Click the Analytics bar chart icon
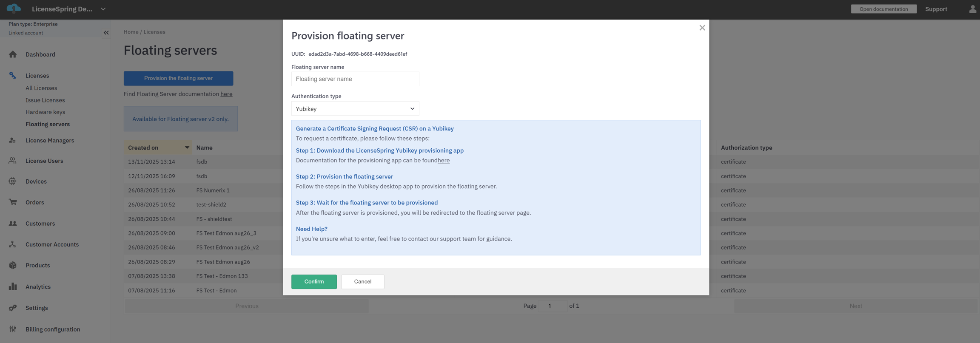980x343 pixels. point(13,286)
